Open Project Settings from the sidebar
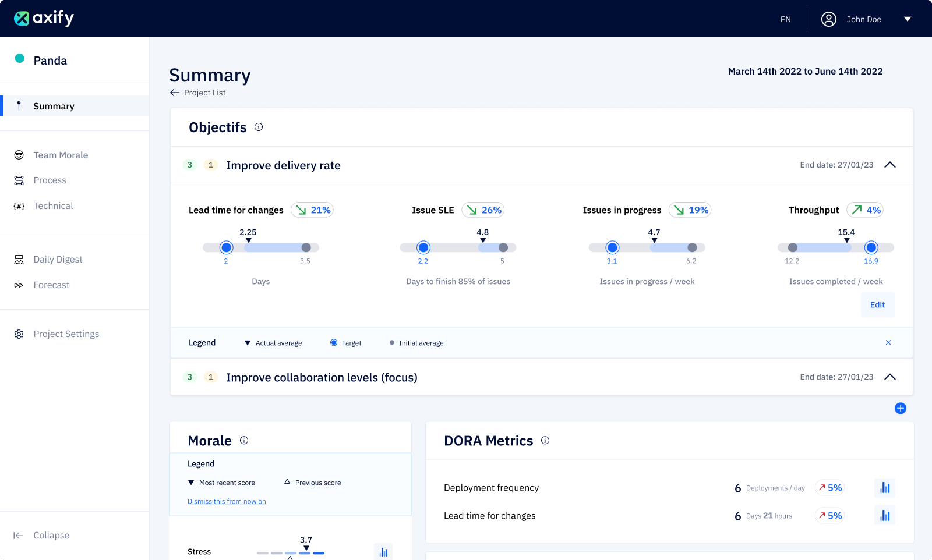This screenshot has width=932, height=560. (66, 334)
